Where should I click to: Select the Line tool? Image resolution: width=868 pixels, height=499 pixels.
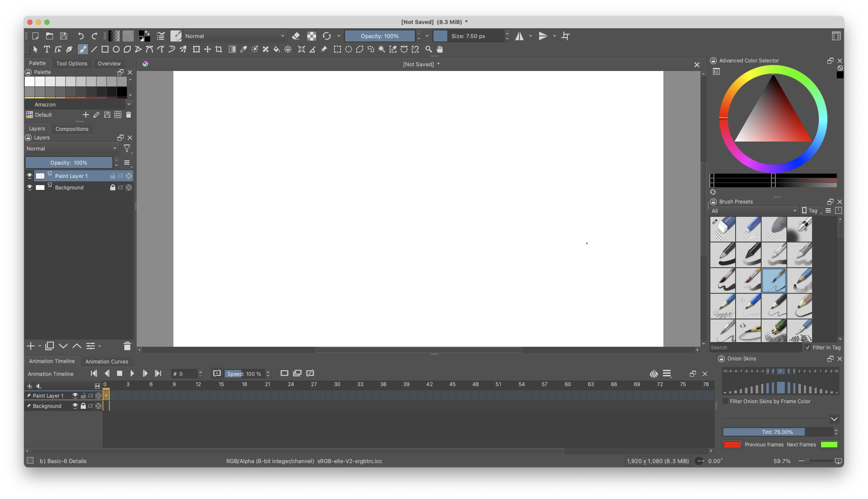tap(94, 49)
